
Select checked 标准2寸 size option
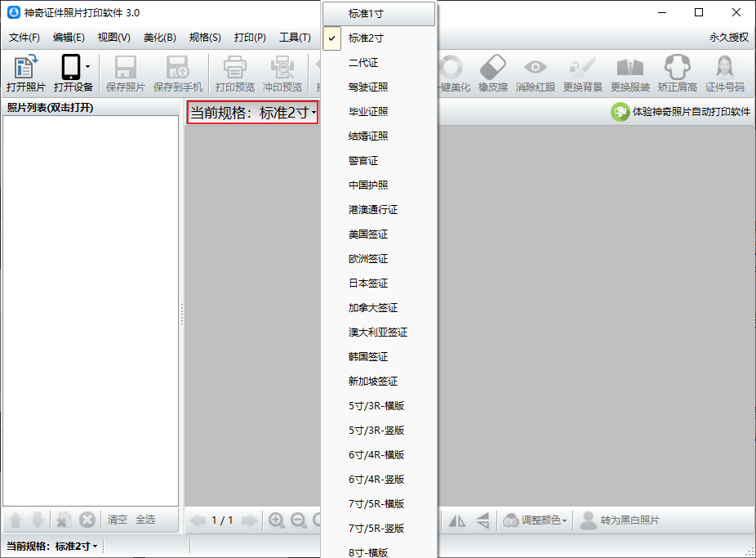pyautogui.click(x=379, y=38)
